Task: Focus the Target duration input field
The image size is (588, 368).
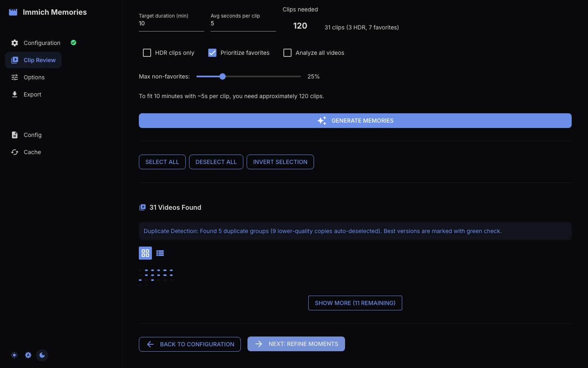Action: [171, 23]
